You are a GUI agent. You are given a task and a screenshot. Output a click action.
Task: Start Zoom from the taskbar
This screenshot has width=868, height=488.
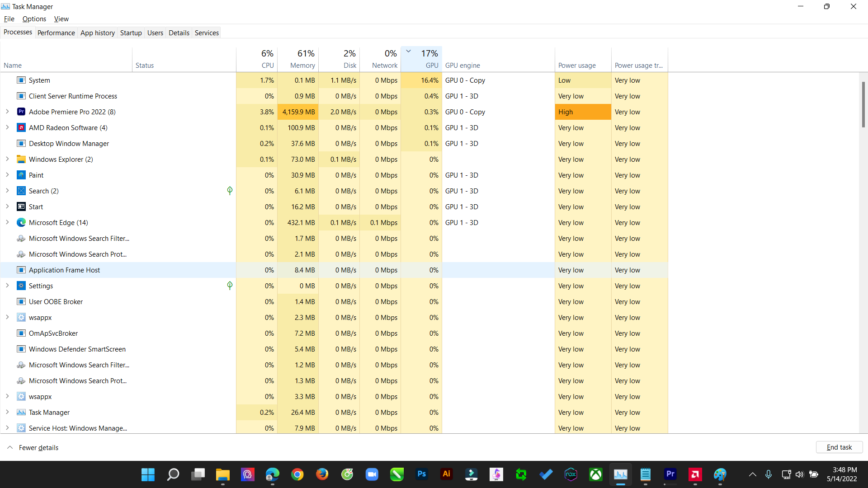coord(372,474)
